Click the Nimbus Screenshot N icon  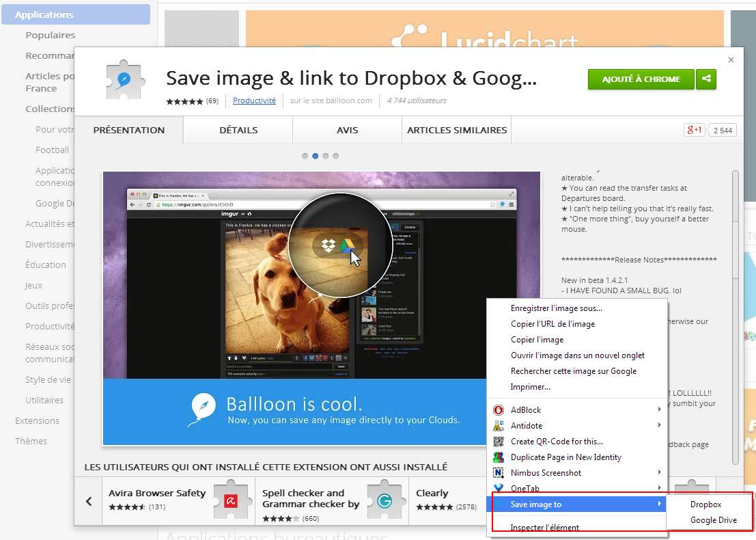(x=499, y=473)
